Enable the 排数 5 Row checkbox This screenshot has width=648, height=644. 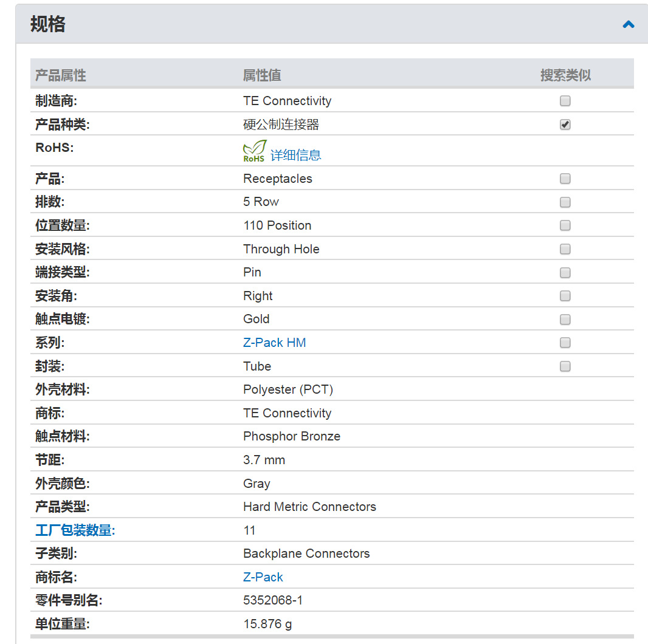565,202
